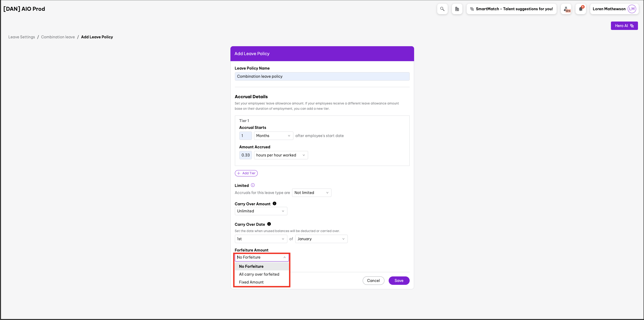
Task: Expand the Unlimited carry over dropdown
Action: [x=261, y=211]
